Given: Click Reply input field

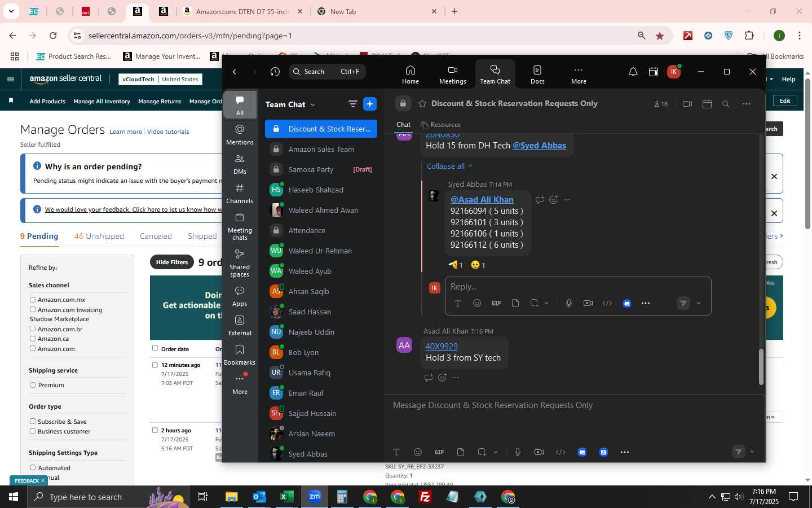Looking at the screenshot, I should point(577,287).
